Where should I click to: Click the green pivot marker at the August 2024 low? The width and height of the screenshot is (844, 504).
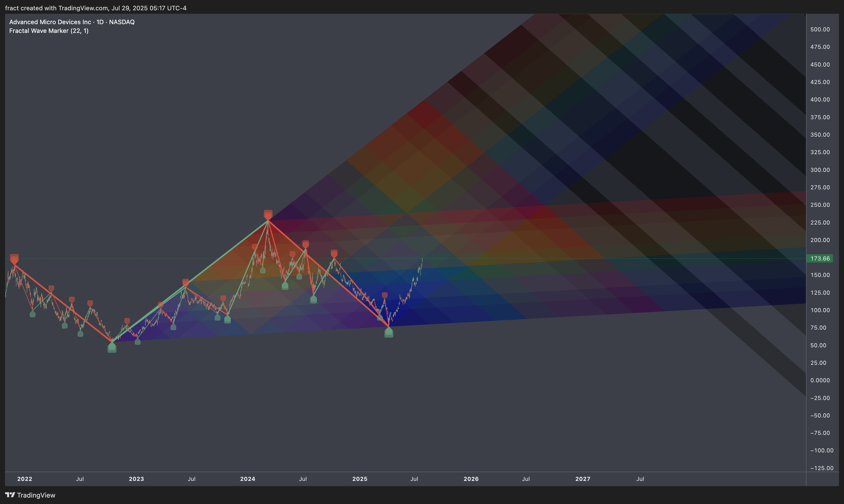coord(314,299)
